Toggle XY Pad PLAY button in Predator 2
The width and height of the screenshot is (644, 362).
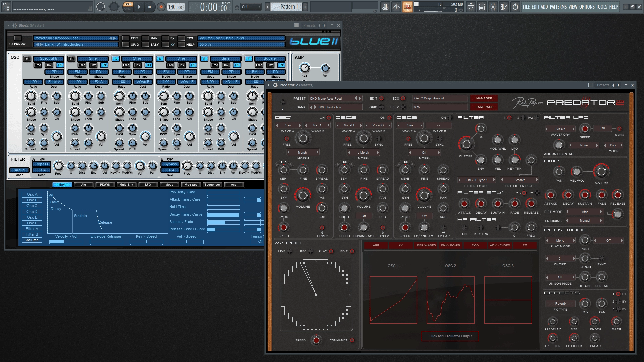(331, 251)
